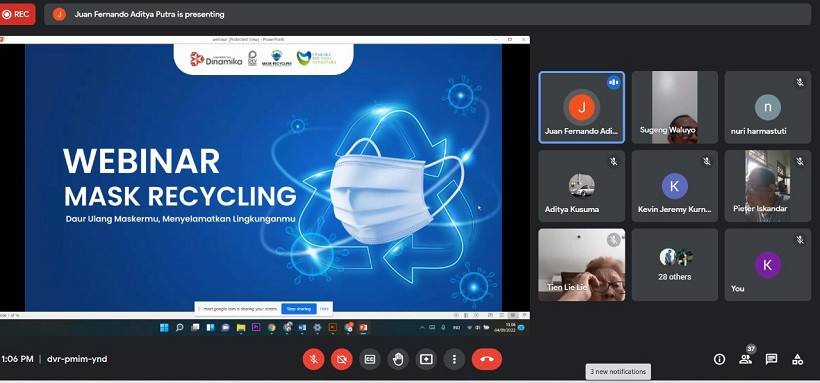Select Sugeng Waluyo's video tile
Image resolution: width=820 pixels, height=383 pixels.
675,107
